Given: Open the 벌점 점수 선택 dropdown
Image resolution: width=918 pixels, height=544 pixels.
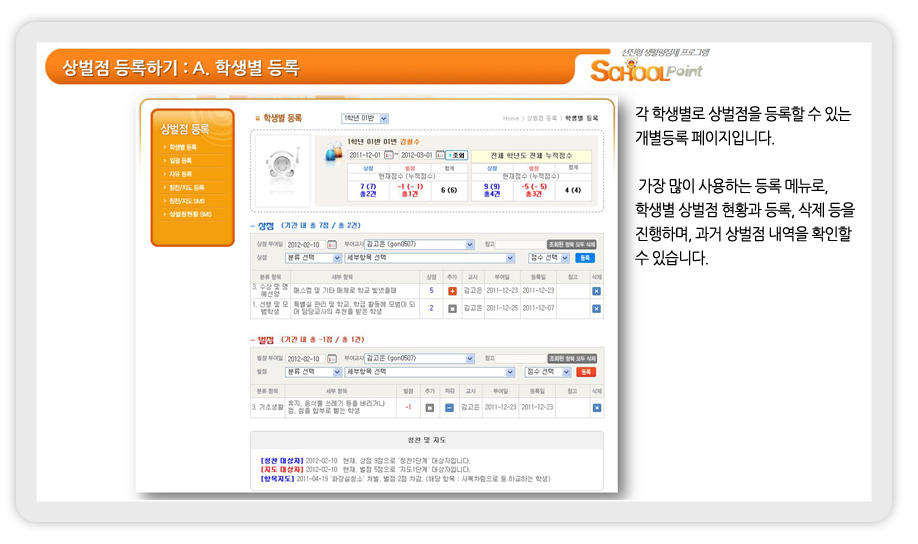Looking at the screenshot, I should (548, 371).
